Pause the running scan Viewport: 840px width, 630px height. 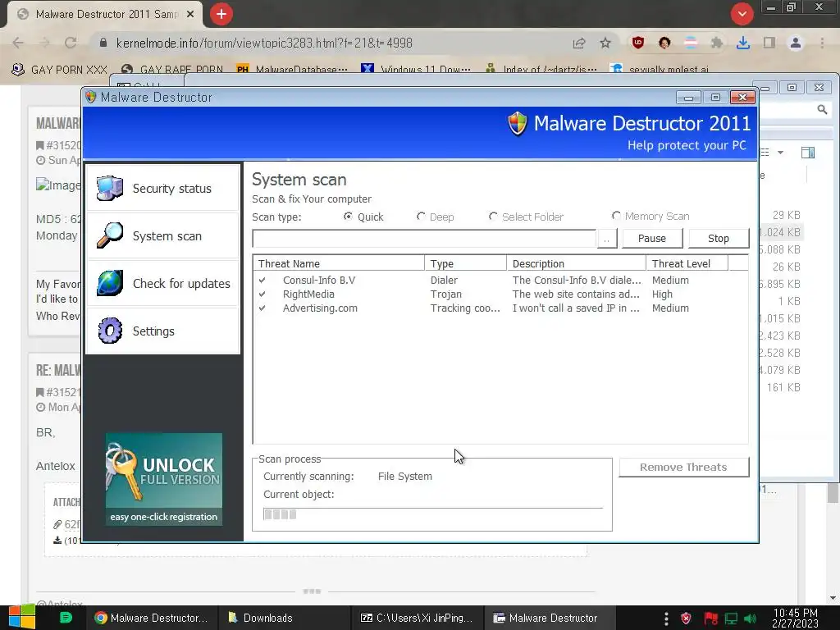(652, 239)
